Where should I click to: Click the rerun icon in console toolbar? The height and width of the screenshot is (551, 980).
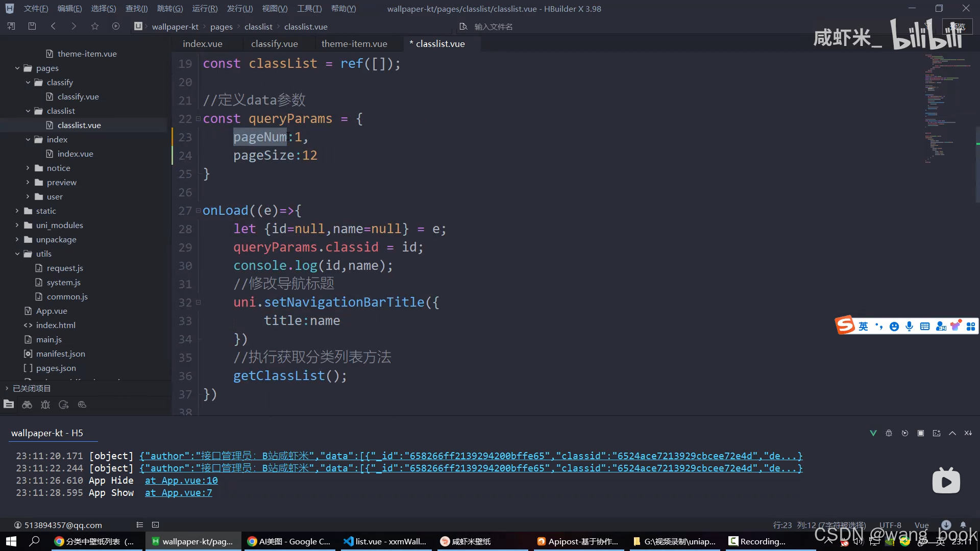point(905,433)
